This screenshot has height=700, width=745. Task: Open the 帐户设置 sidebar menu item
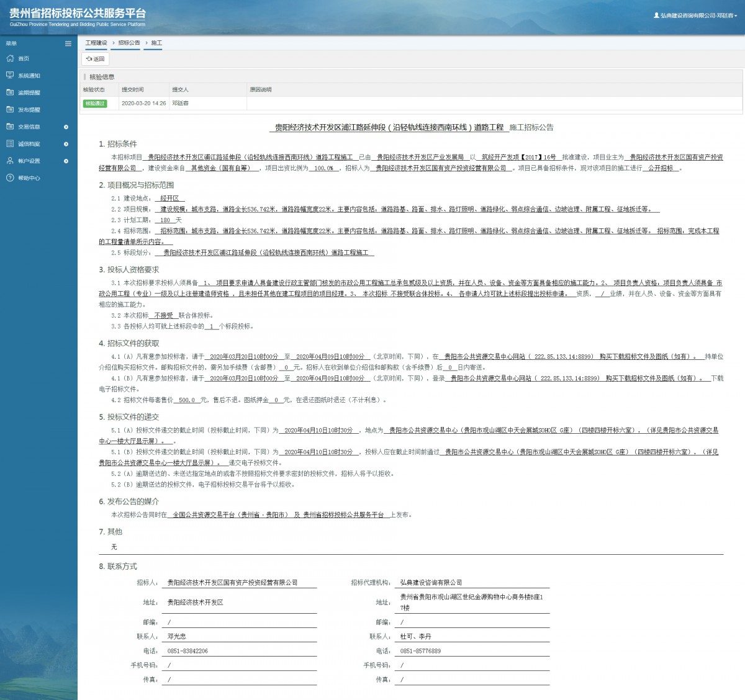(x=29, y=161)
